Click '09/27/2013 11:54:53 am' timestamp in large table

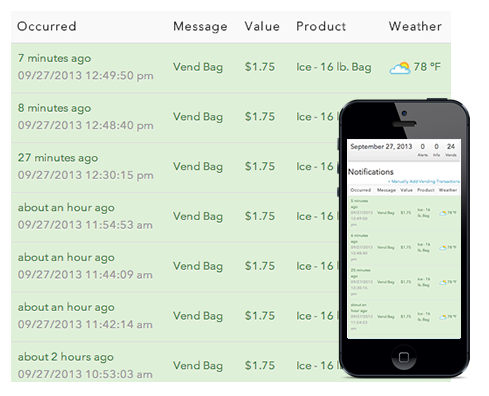coord(85,225)
